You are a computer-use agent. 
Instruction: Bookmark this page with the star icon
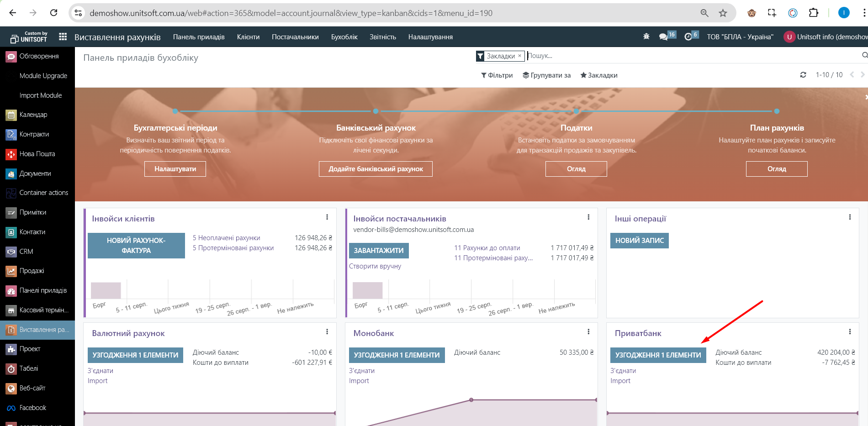click(x=723, y=13)
